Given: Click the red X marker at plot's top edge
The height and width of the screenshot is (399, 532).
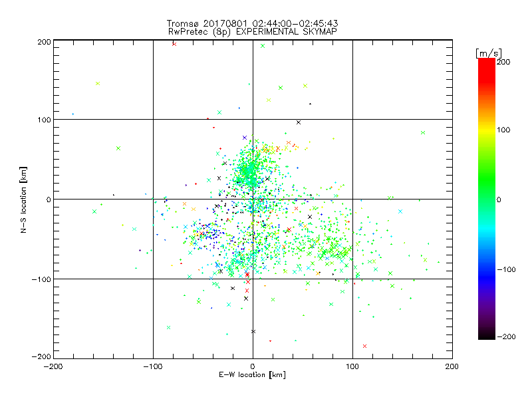Looking at the screenshot, I should pyautogui.click(x=174, y=44).
